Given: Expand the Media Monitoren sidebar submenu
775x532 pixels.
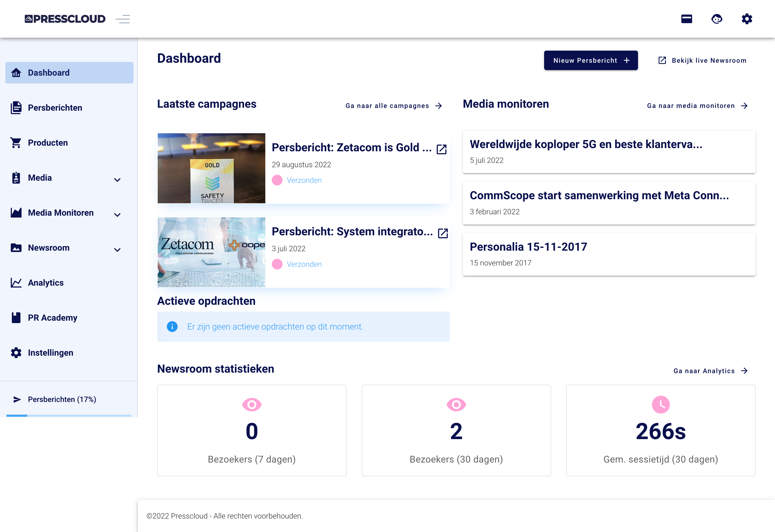Looking at the screenshot, I should tap(117, 215).
